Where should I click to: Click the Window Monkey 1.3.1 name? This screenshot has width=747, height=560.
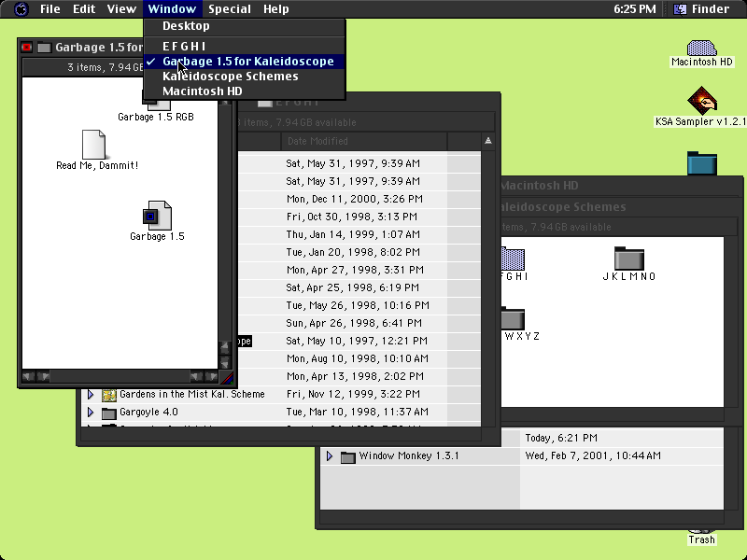[x=409, y=455]
